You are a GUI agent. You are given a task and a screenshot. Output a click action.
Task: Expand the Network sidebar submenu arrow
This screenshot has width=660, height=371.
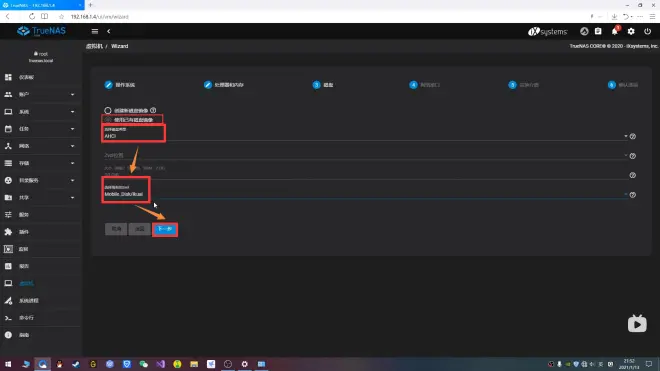point(72,146)
